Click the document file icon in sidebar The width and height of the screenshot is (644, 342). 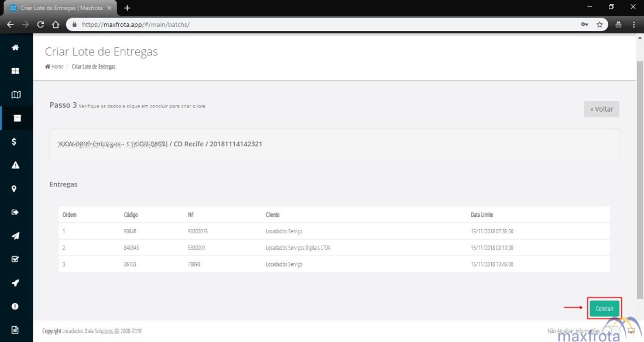coord(15,330)
